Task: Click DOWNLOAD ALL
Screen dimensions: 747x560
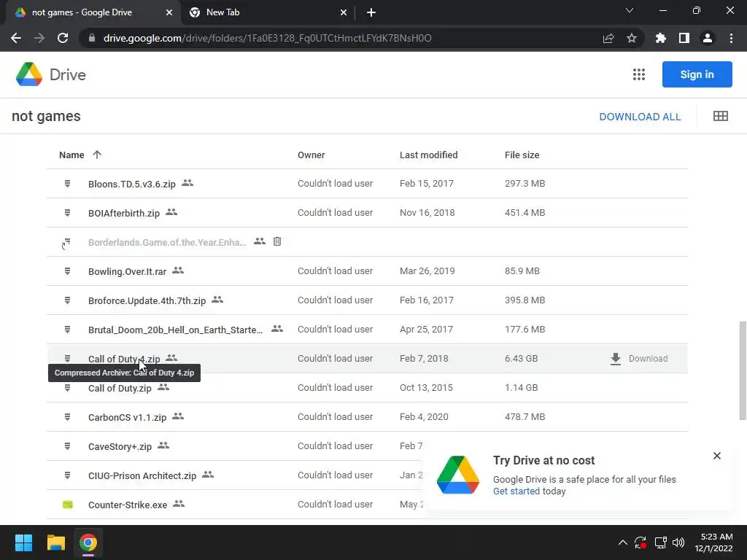Action: (x=640, y=117)
